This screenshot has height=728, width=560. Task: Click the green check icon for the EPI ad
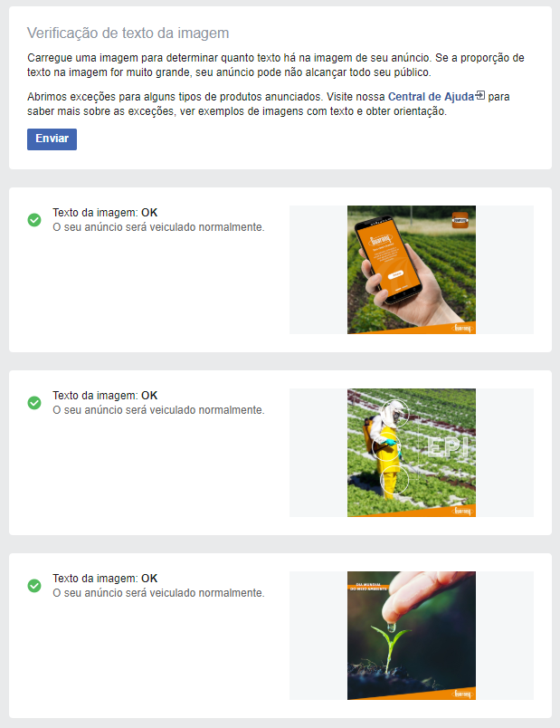34,403
